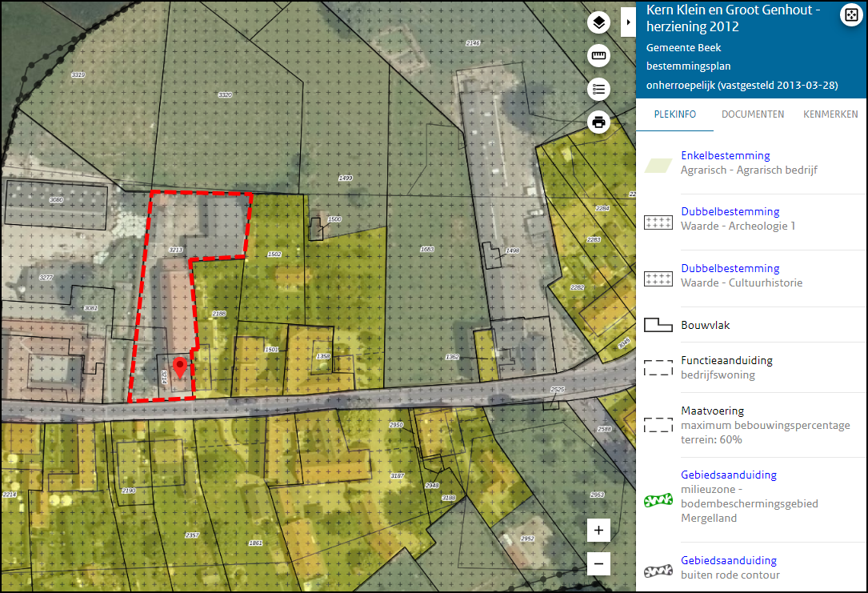The height and width of the screenshot is (593, 868).
Task: Click the green milieuzone squiggle symbol
Action: coord(658,499)
